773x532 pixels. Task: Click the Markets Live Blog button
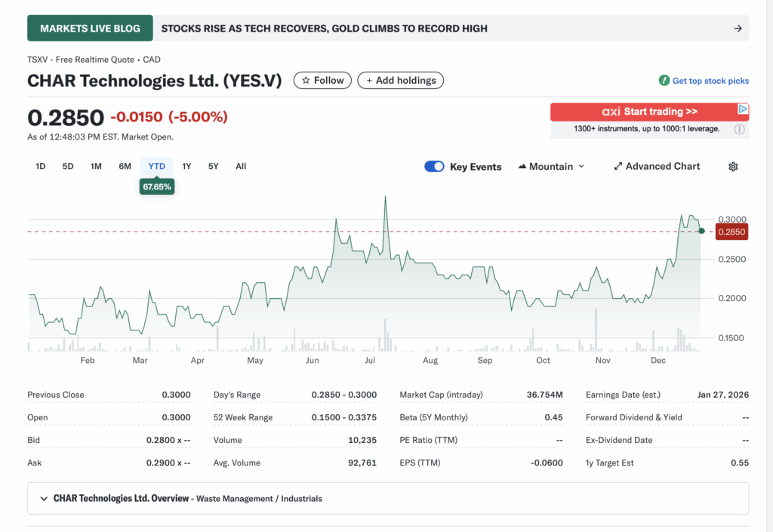pos(90,27)
